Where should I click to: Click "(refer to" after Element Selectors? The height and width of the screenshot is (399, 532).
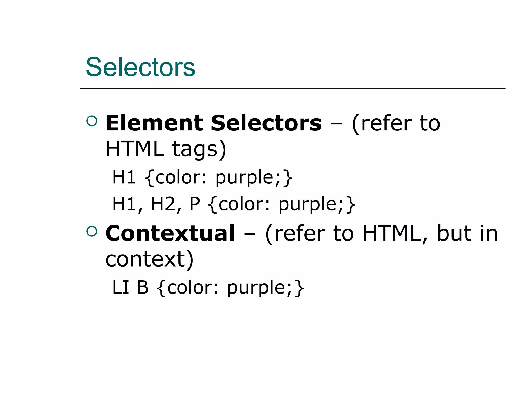click(396, 123)
